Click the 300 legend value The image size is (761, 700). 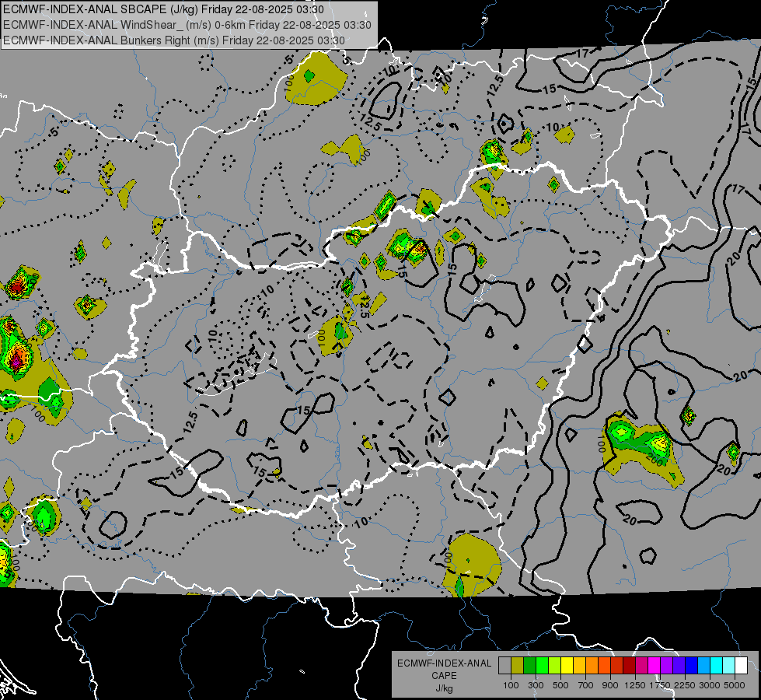(536, 685)
